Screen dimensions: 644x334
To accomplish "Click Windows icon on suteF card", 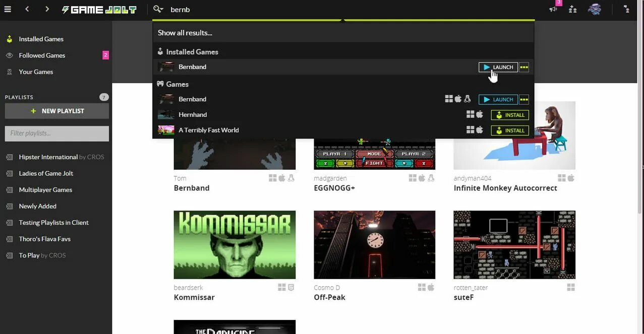I will 571,287.
